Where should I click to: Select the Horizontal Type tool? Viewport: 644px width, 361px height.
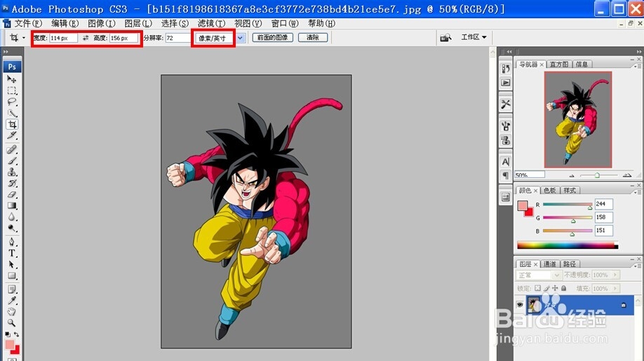coord(11,253)
